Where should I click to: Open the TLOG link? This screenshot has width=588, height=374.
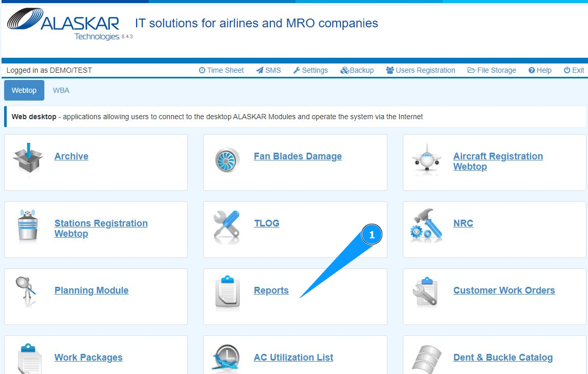pos(267,223)
